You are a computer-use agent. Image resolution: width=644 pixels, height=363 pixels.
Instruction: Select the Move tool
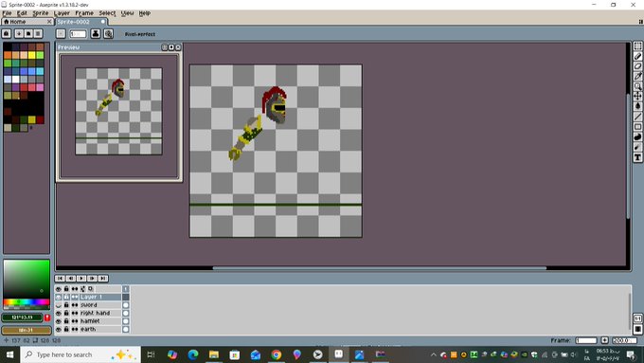pyautogui.click(x=637, y=96)
